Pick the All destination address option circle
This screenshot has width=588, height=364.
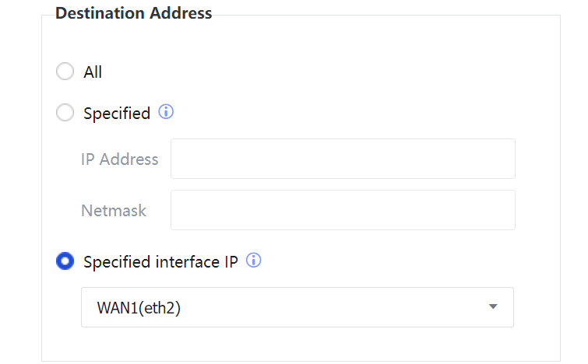[65, 72]
